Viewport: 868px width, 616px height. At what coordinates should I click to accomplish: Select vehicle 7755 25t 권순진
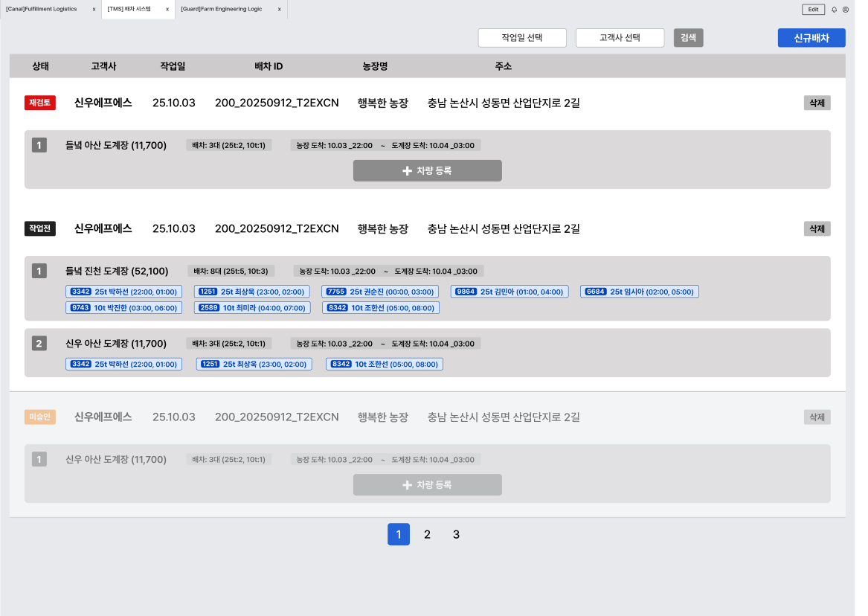click(380, 292)
